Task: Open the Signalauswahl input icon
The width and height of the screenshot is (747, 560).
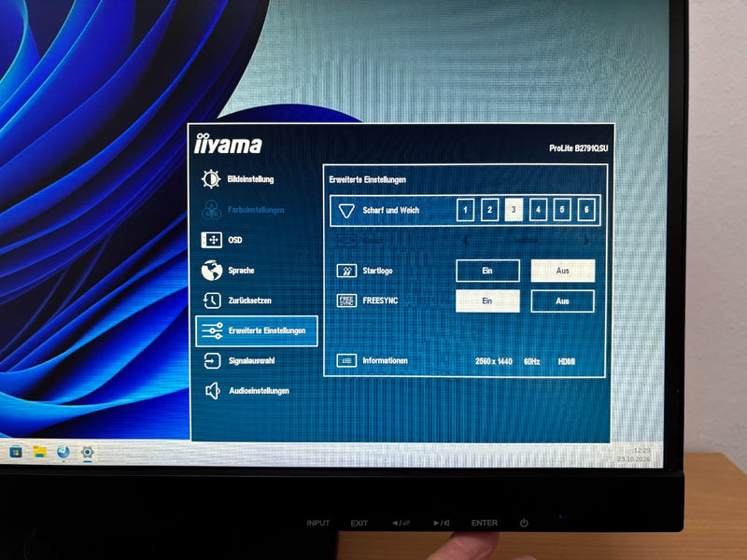Action: [212, 361]
